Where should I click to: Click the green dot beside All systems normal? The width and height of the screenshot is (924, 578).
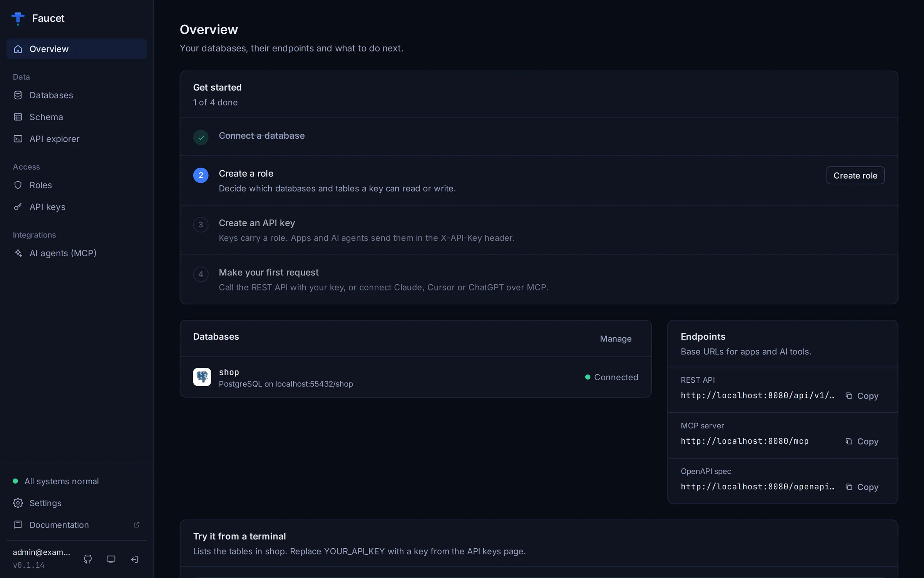[15, 481]
